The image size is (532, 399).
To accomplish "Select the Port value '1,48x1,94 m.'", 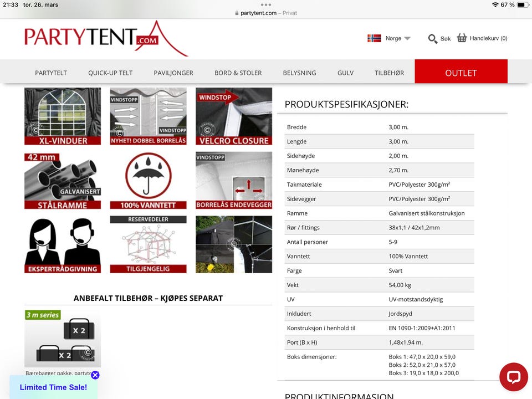I will (x=406, y=342).
